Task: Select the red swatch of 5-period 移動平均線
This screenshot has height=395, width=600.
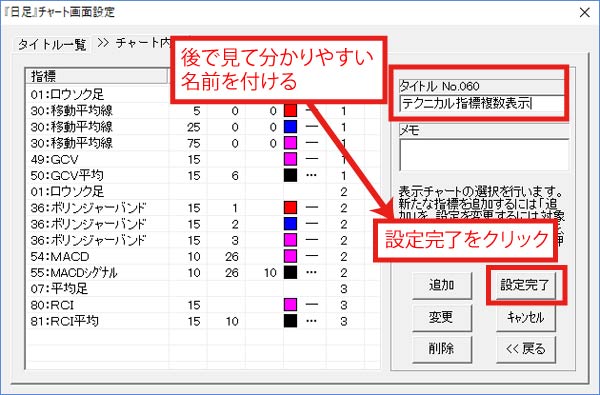Action: pos(290,111)
